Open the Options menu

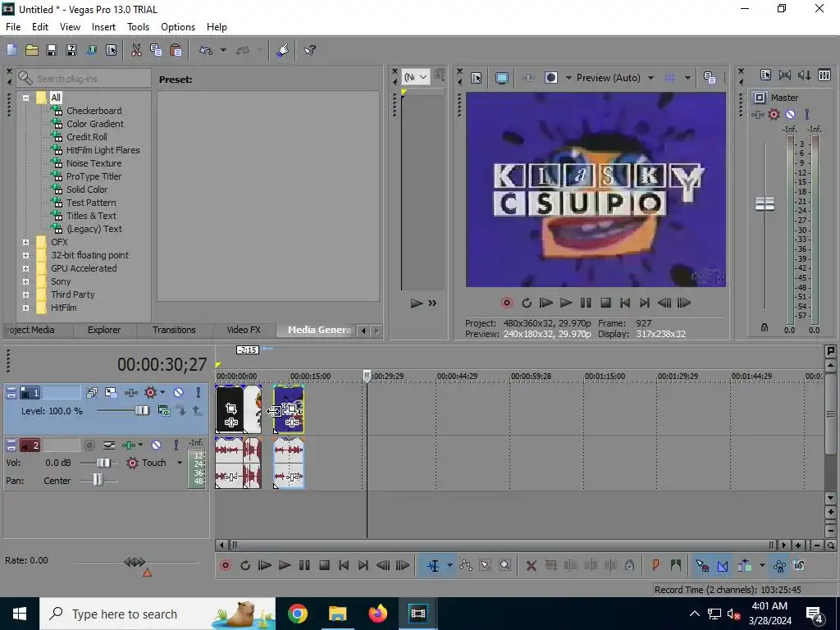coord(178,27)
